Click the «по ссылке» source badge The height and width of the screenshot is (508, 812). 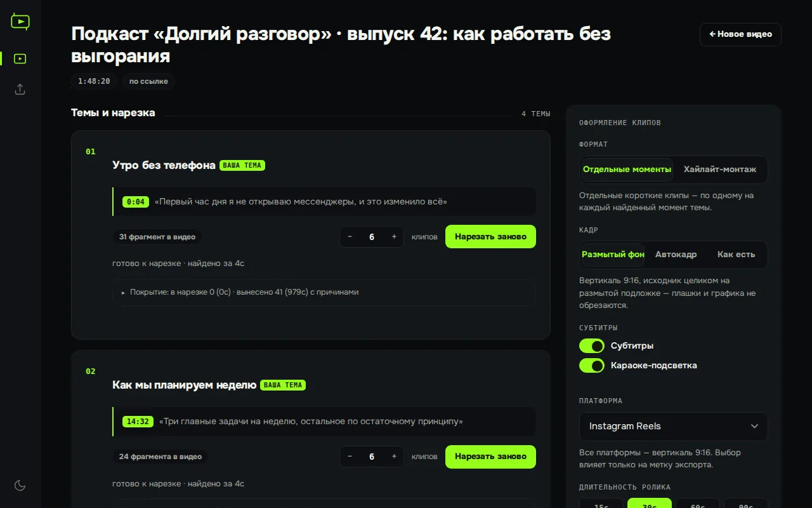coord(148,81)
